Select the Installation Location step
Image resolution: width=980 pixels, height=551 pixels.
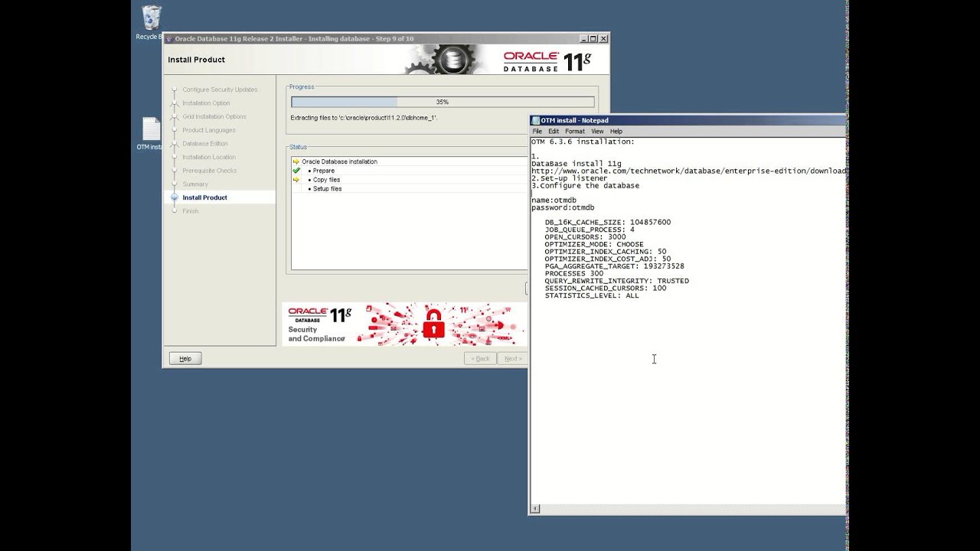[x=209, y=157]
